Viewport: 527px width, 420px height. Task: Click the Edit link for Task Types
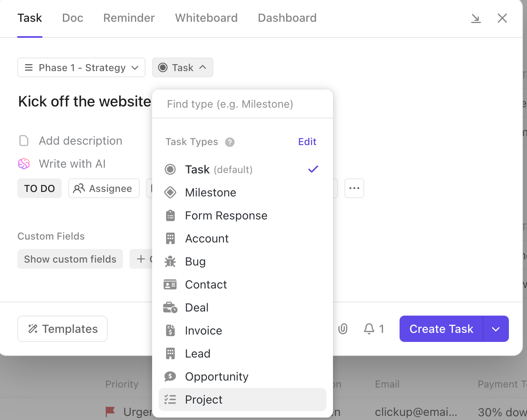(307, 142)
